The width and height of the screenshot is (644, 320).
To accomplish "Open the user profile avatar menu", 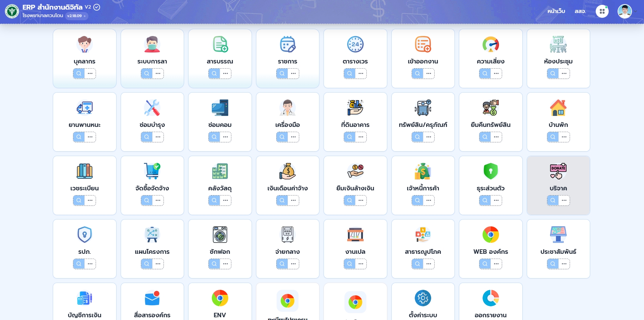I will [625, 11].
